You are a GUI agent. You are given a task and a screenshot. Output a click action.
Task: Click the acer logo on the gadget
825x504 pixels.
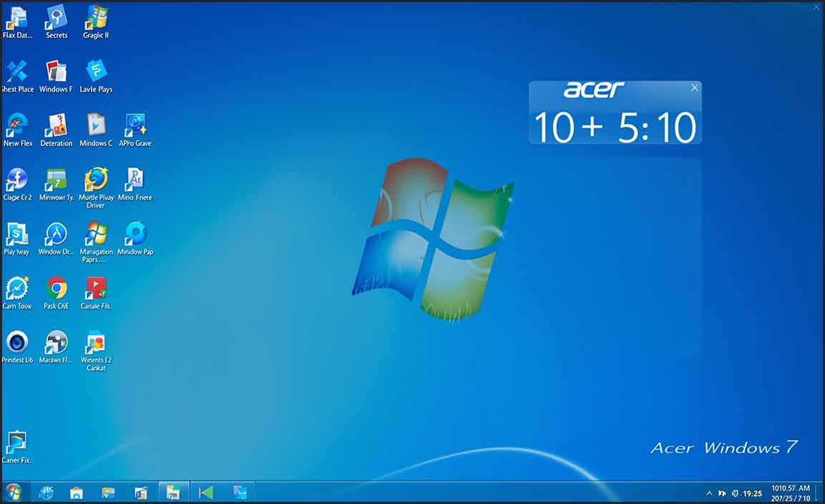click(x=594, y=90)
